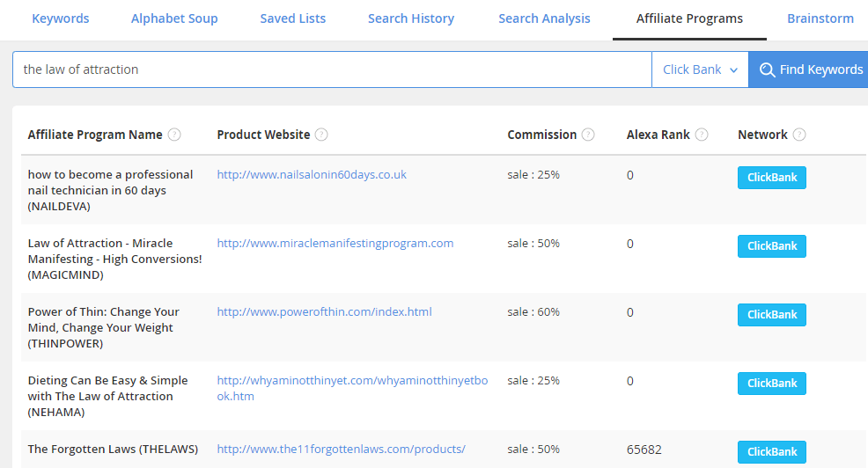Image resolution: width=868 pixels, height=468 pixels.
Task: Select 'sale : 50%' in THELAWS row
Action: point(533,449)
